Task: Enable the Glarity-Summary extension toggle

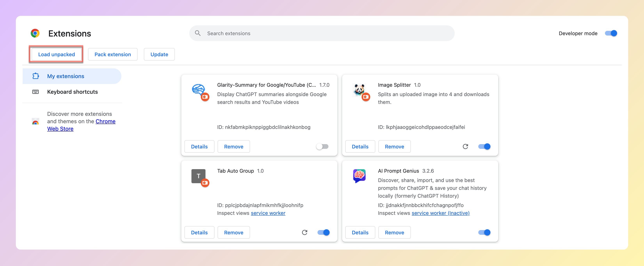Action: tap(323, 147)
